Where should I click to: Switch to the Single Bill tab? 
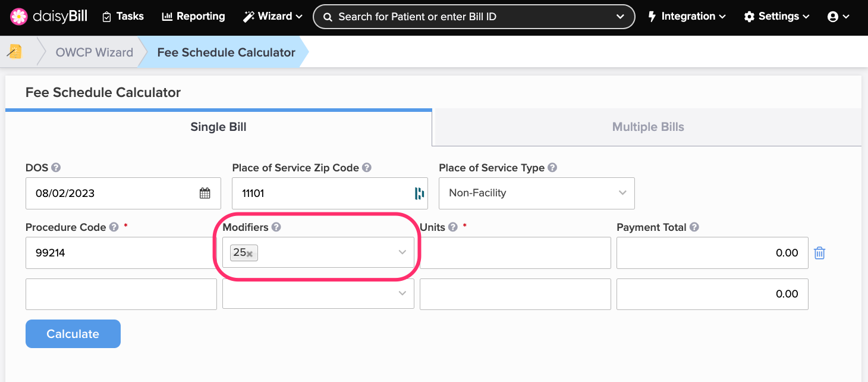(x=218, y=127)
